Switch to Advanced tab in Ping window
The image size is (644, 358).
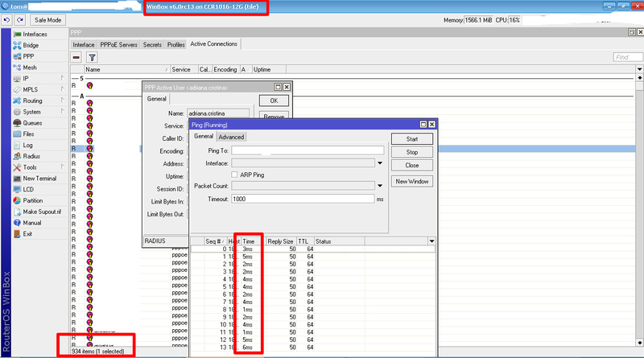231,137
